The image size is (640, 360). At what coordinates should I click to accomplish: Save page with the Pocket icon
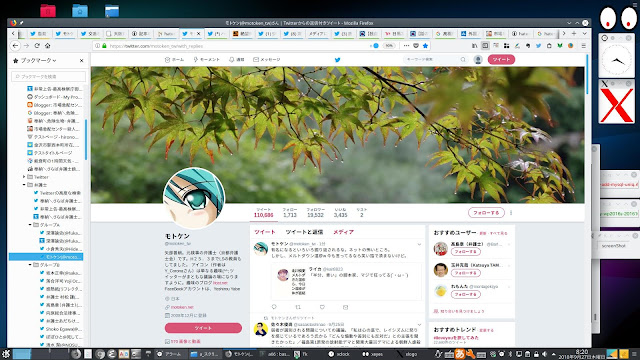[416, 46]
